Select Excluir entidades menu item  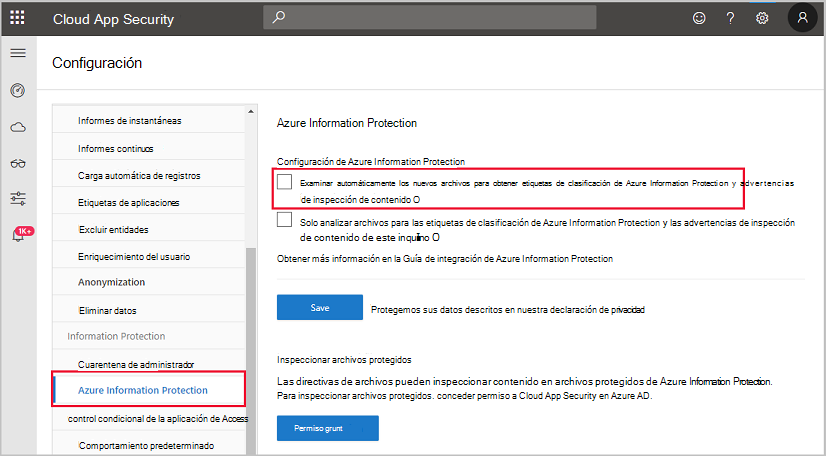pyautogui.click(x=149, y=230)
